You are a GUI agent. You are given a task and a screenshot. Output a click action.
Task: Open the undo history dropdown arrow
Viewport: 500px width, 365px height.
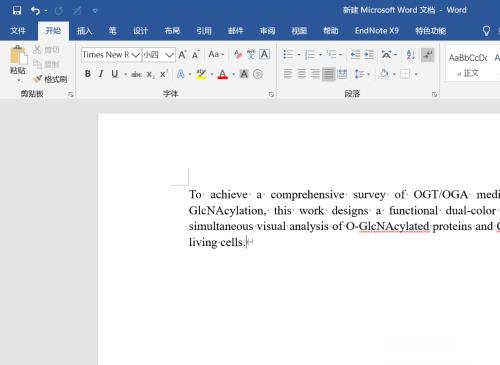coord(46,11)
